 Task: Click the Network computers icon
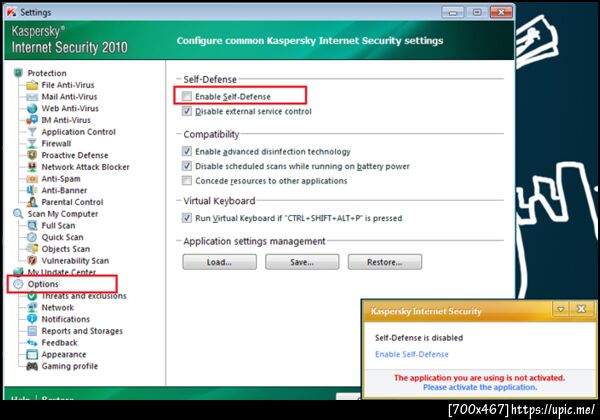pos(32,308)
